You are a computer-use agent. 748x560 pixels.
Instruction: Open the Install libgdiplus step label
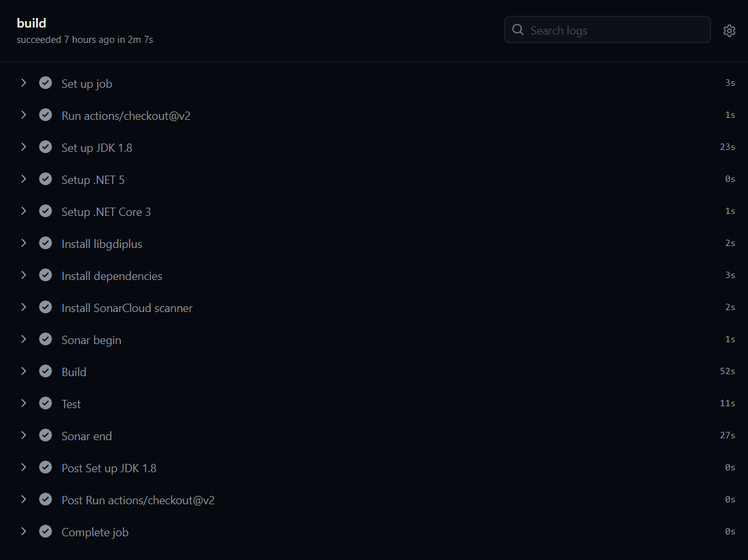point(102,244)
